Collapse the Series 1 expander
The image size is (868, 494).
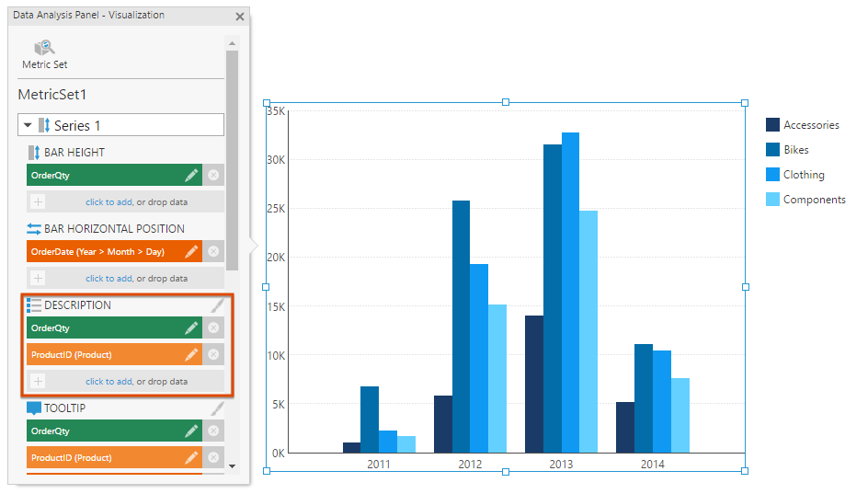(28, 125)
